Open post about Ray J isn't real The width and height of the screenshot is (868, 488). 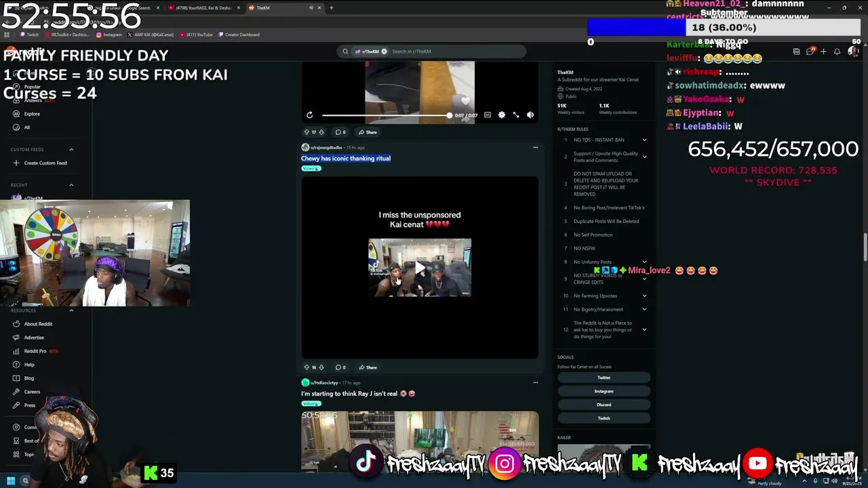(358, 394)
